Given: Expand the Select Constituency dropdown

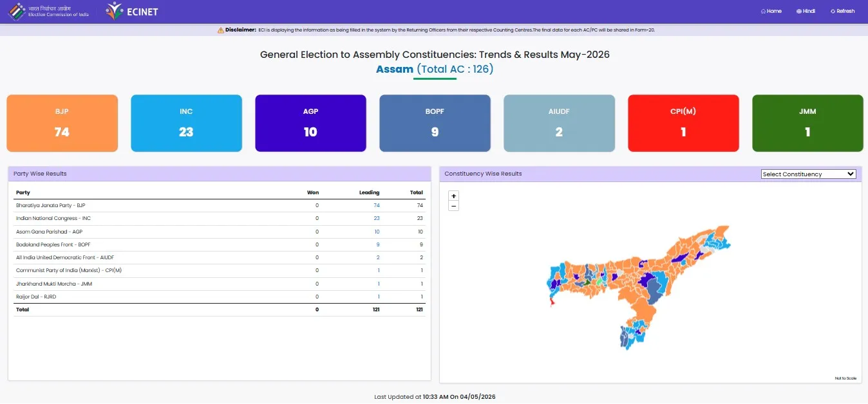Looking at the screenshot, I should click(x=808, y=174).
